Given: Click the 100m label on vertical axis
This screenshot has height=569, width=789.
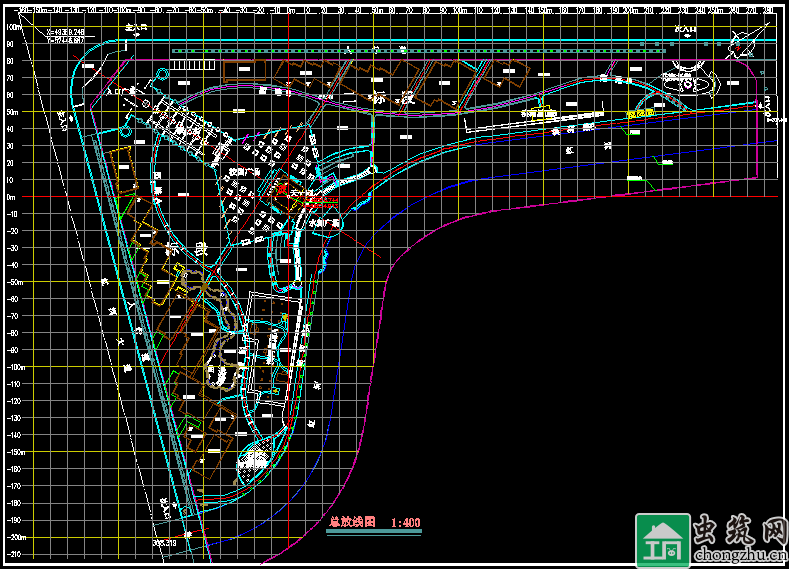Looking at the screenshot, I should 14,28.
